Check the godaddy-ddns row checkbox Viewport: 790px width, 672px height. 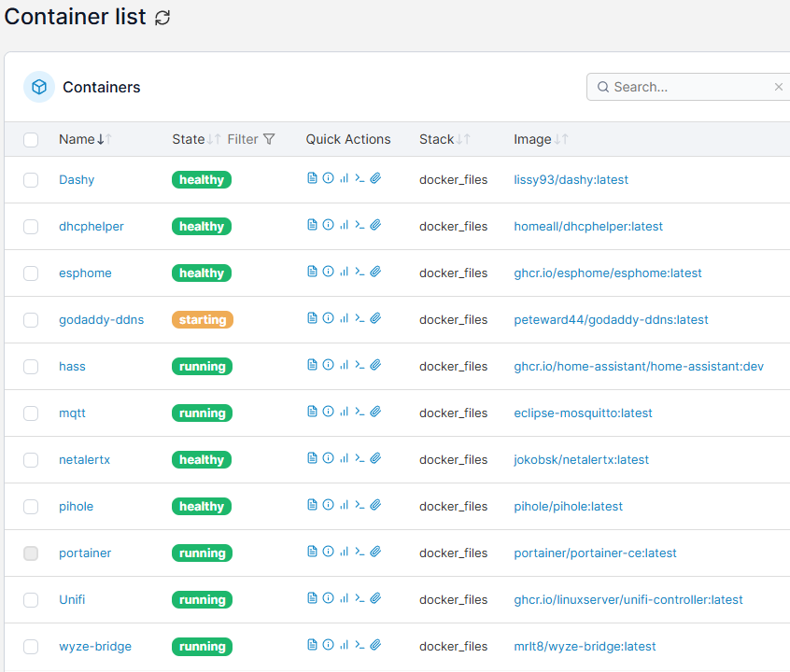point(31,320)
